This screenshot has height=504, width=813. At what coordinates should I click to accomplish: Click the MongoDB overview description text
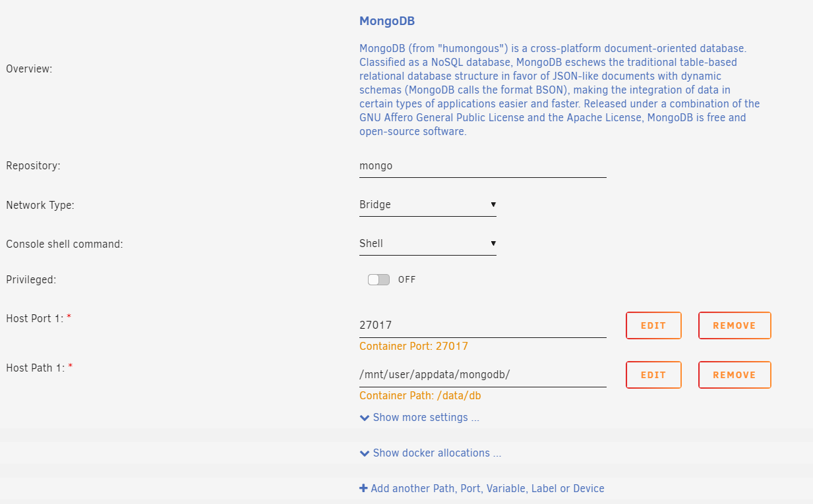559,90
